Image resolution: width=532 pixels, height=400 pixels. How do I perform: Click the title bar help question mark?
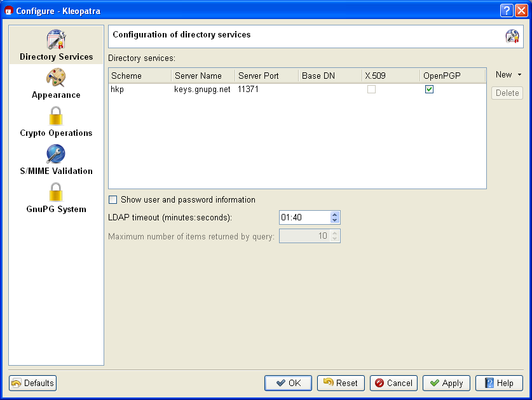[x=506, y=11]
